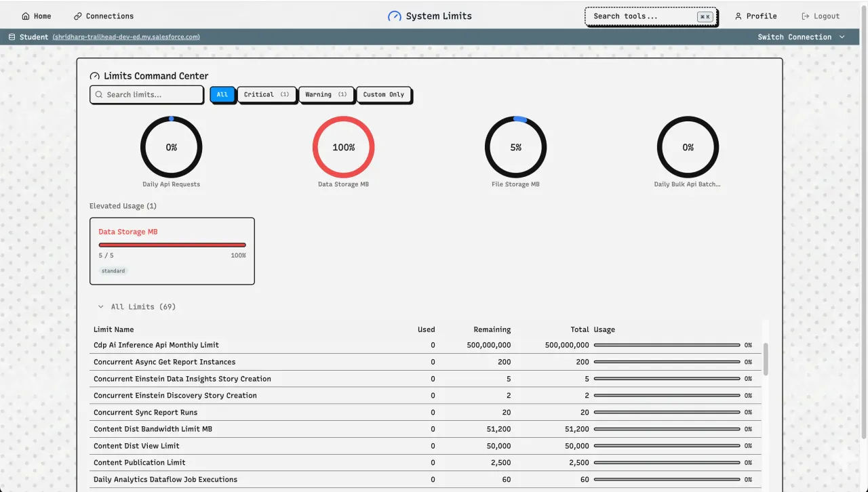Click the File Storage MB gauge
This screenshot has width=868, height=492.
click(x=516, y=147)
